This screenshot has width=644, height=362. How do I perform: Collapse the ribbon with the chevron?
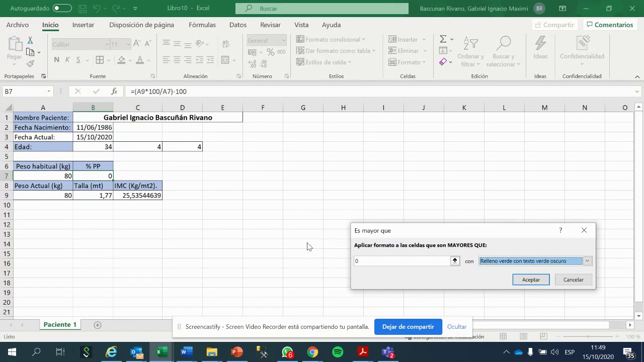tap(637, 76)
